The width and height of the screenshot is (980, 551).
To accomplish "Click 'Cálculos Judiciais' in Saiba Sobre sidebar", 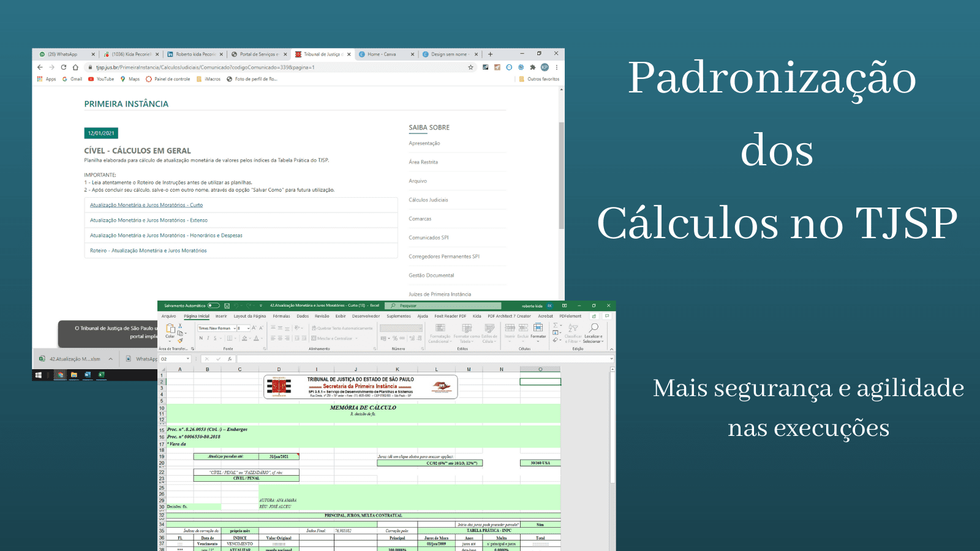I will [428, 200].
